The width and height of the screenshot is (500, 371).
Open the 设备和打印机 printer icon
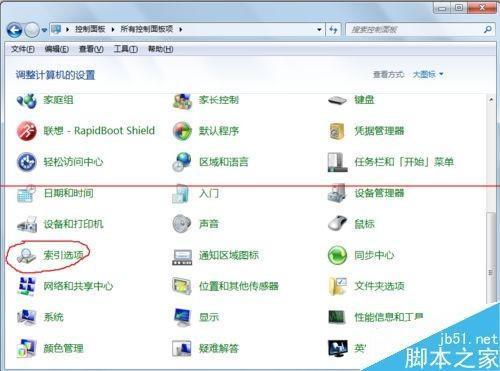click(x=27, y=224)
